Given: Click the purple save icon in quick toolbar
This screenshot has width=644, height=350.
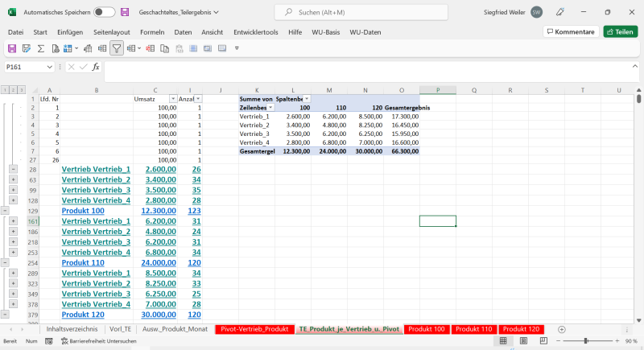Looking at the screenshot, I should tap(12, 48).
